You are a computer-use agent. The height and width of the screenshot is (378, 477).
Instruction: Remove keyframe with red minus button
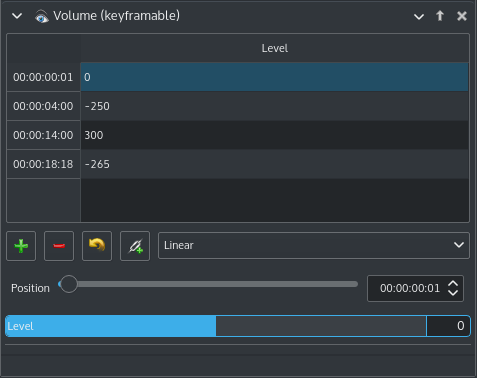pyautogui.click(x=59, y=246)
